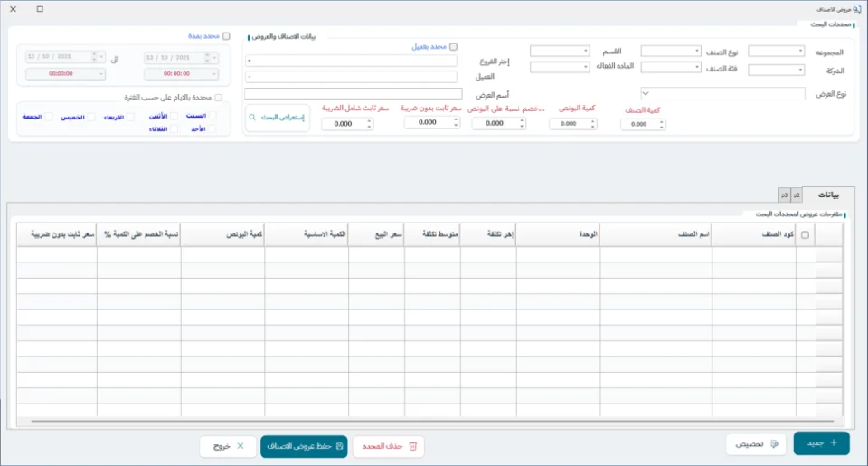
Task: Switch to the p2 tab
Action: (796, 195)
